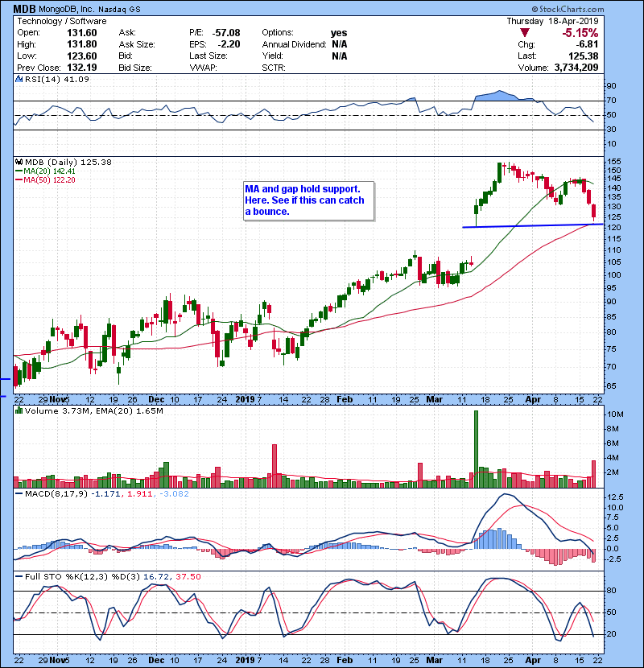
Task: Click the SCTR label
Action: tap(274, 68)
